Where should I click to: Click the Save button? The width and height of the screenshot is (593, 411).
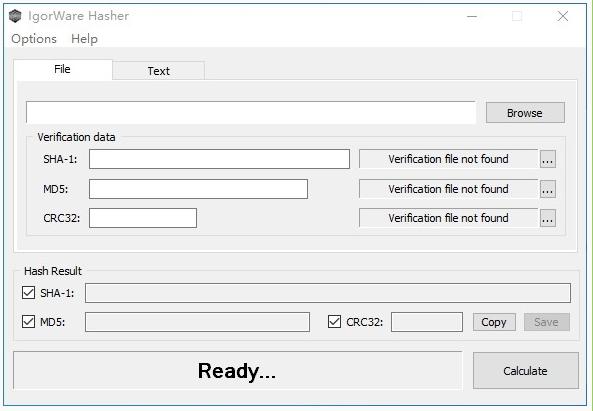547,322
